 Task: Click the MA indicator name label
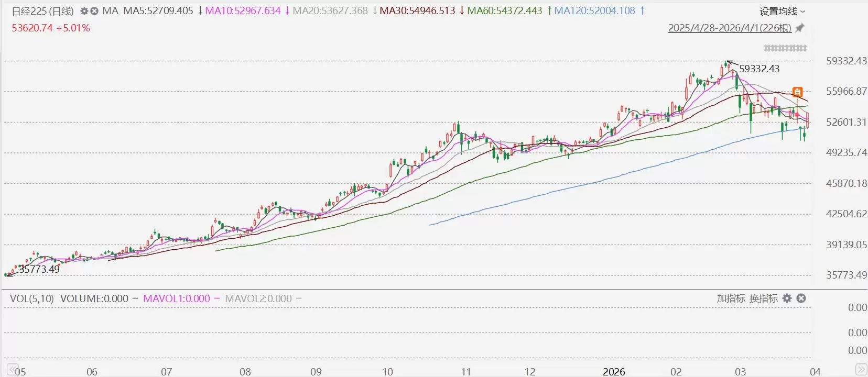(x=110, y=11)
